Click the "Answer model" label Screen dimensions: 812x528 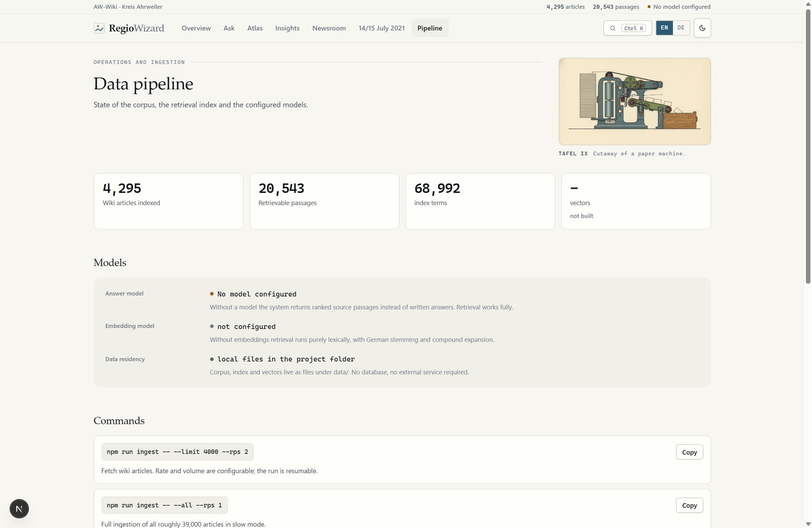(124, 293)
